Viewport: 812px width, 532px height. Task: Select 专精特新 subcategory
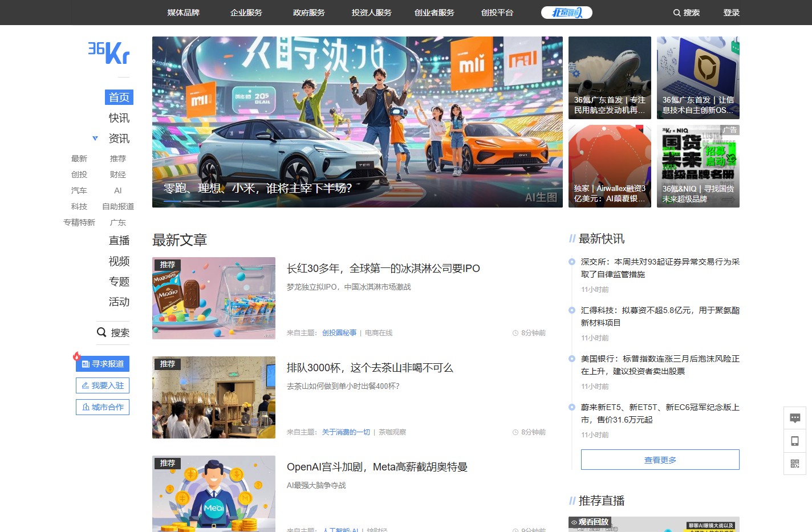(79, 222)
